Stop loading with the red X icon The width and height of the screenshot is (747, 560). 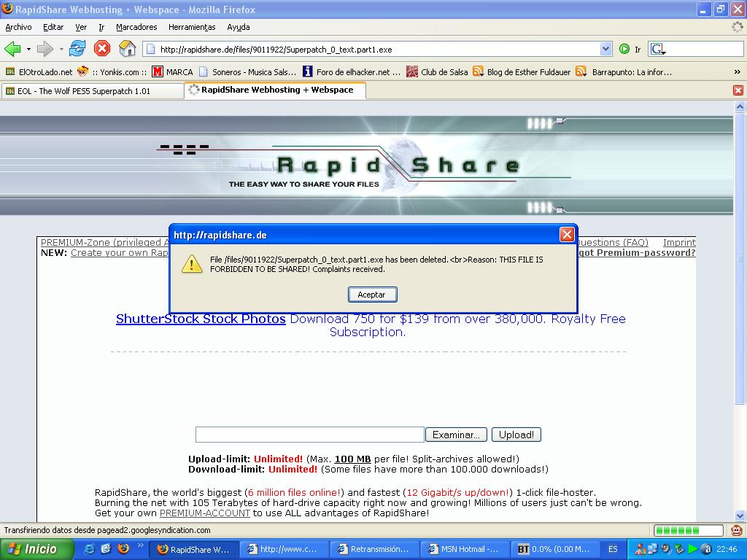tap(102, 49)
